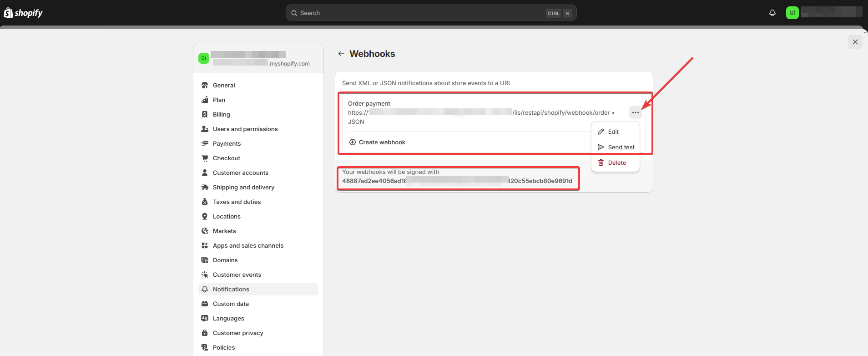
Task: Open Billing settings icon
Action: click(205, 114)
